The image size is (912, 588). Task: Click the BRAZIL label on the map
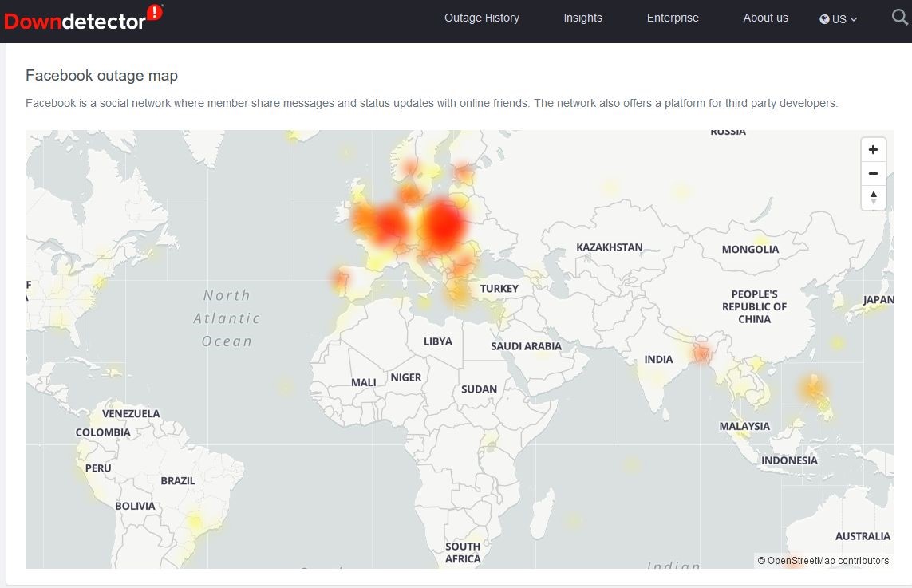click(178, 481)
